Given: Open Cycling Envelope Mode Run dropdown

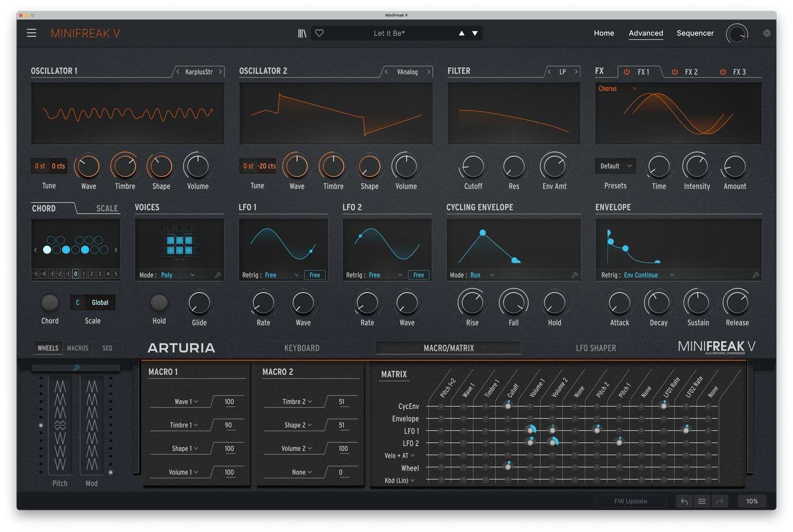Looking at the screenshot, I should tap(482, 275).
